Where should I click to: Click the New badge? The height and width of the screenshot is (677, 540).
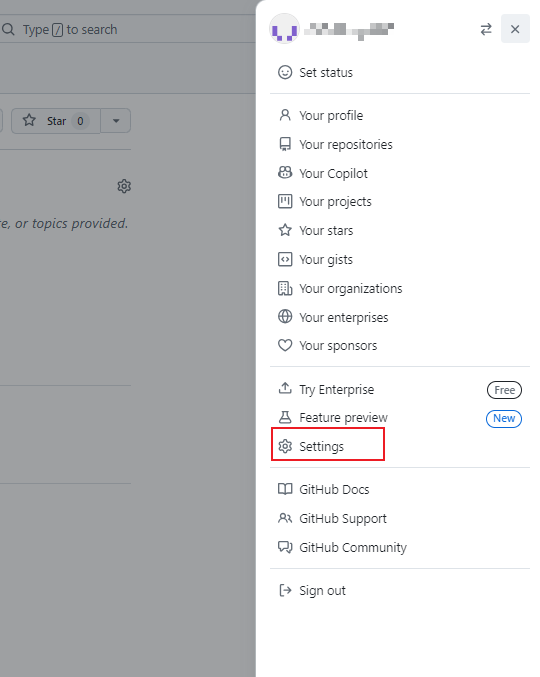click(x=504, y=418)
